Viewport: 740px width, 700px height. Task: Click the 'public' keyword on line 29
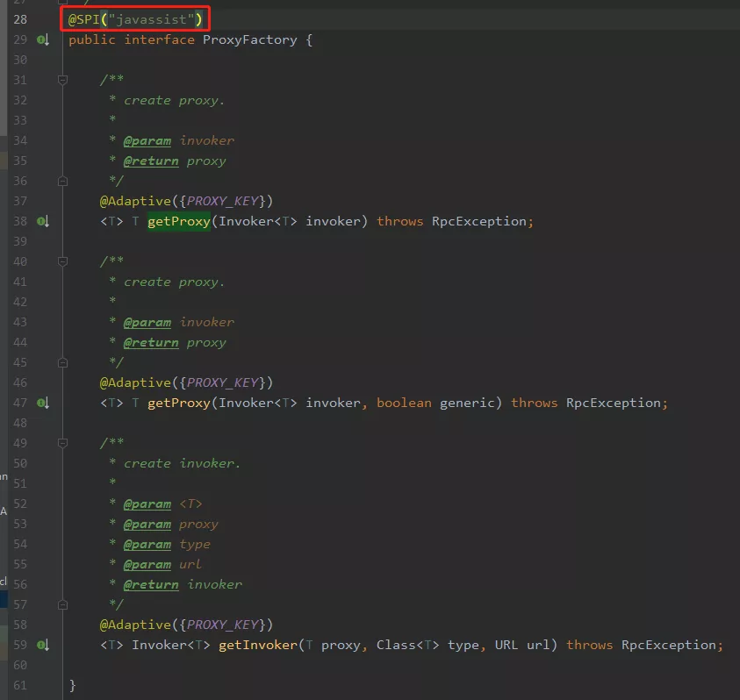(92, 40)
